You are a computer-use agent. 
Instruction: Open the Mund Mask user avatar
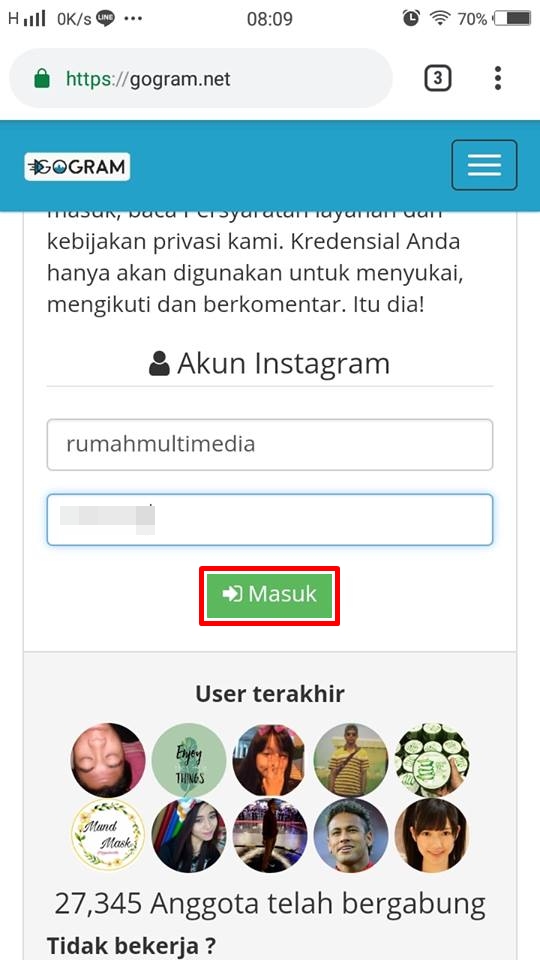point(108,835)
